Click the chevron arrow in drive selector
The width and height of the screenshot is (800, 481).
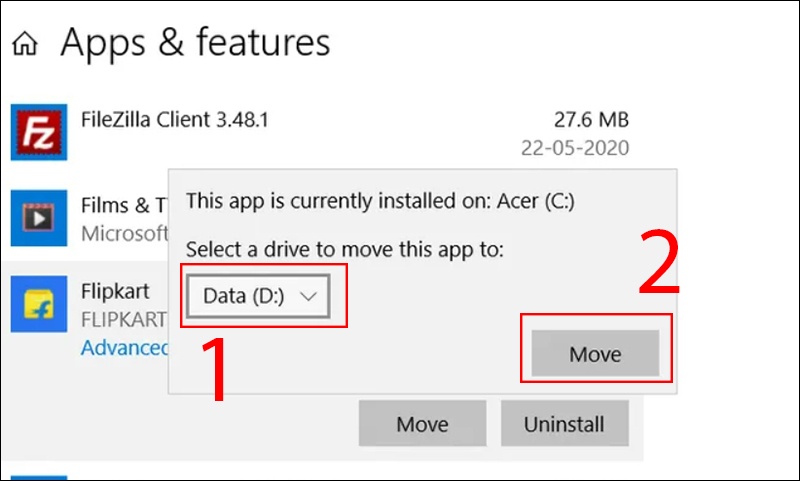308,296
